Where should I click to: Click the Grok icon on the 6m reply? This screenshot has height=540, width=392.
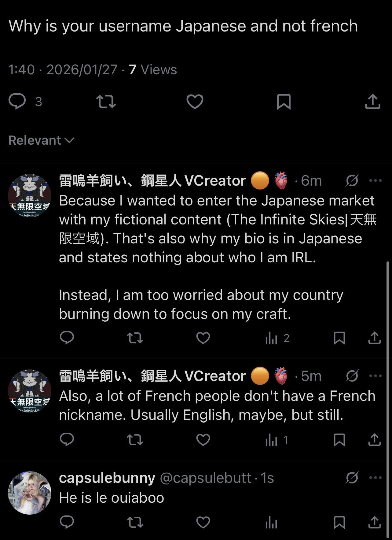click(x=352, y=180)
